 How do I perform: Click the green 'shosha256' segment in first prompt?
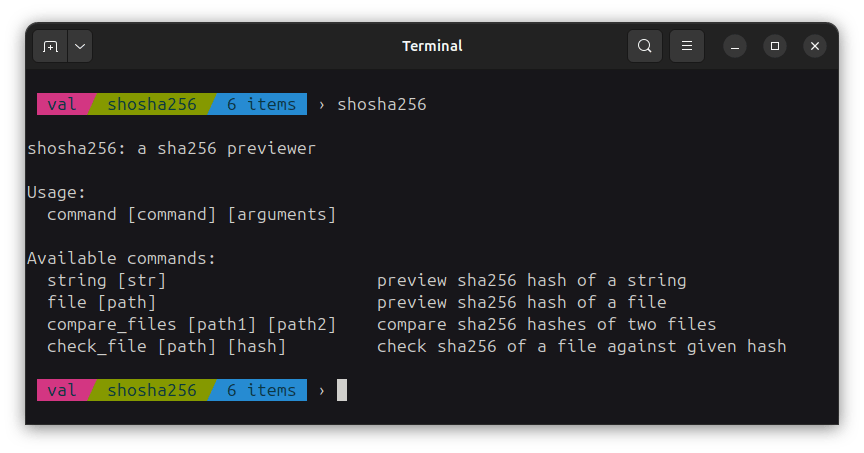point(151,104)
